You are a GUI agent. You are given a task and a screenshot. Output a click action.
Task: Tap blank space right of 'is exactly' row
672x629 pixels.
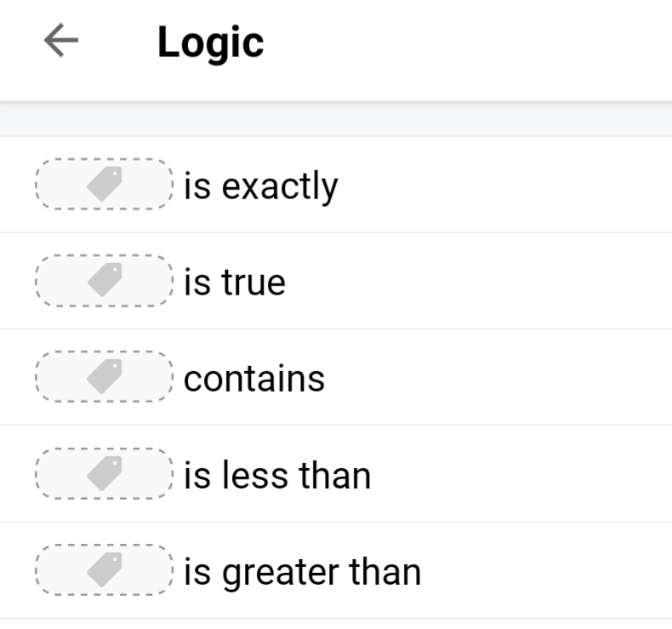[510, 185]
